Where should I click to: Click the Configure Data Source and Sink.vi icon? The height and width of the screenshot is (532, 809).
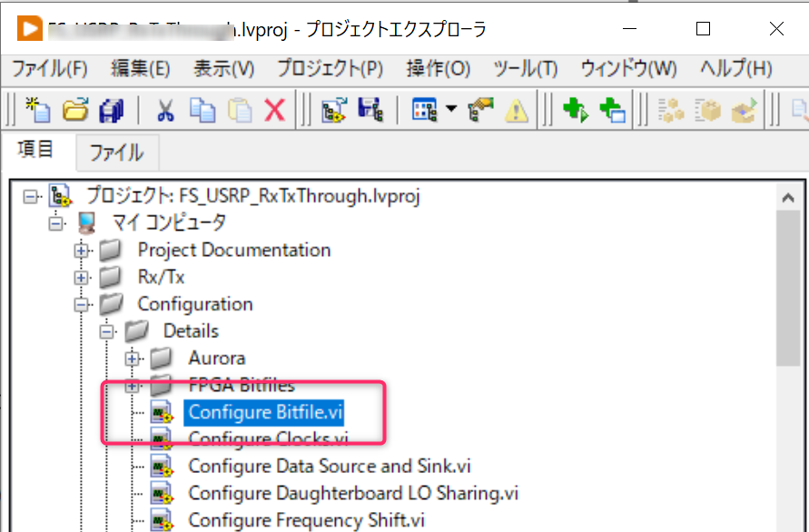coord(162,467)
